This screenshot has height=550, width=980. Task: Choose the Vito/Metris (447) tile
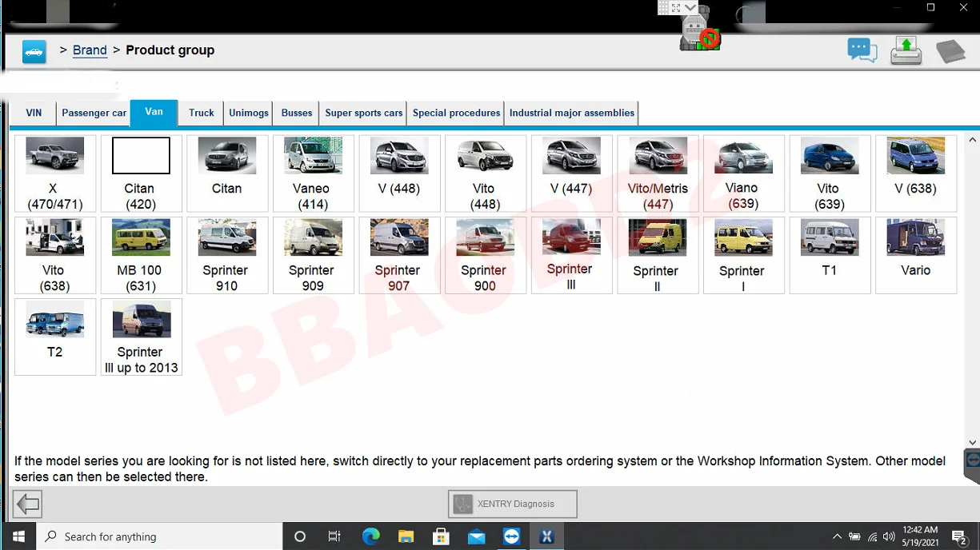[x=658, y=173]
